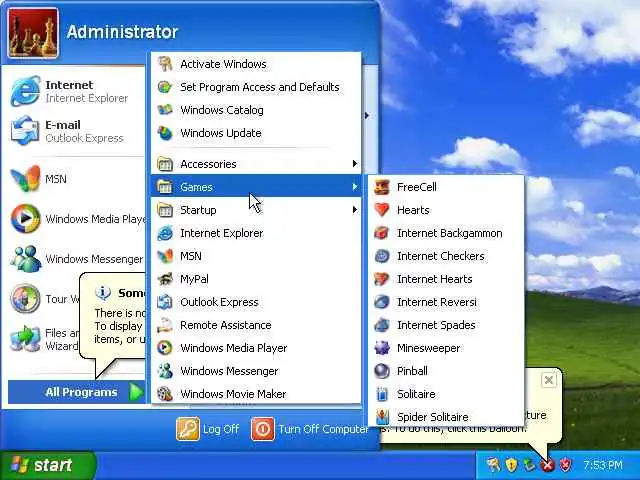Screen dimensions: 640x480
Task: Click the green All Programs arrow
Action: click(136, 392)
